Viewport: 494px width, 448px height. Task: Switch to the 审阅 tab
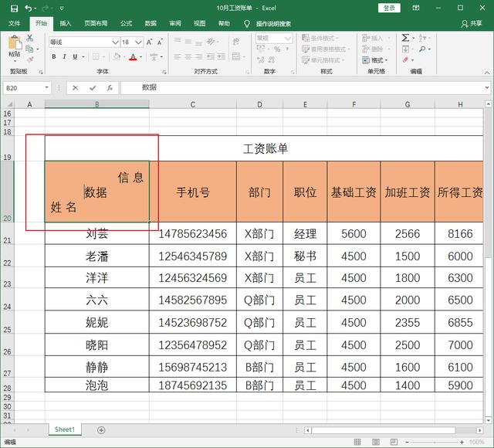[x=175, y=23]
